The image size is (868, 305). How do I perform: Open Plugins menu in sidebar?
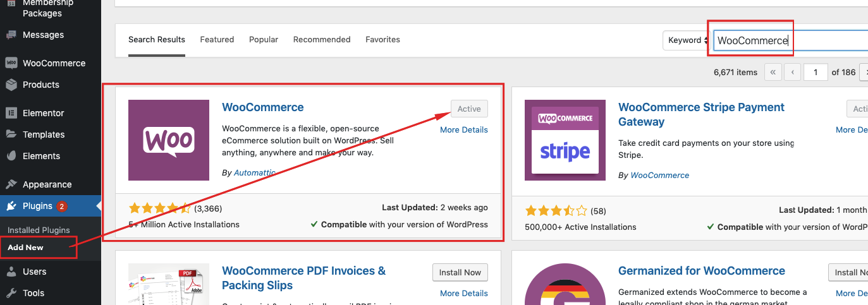click(51, 206)
